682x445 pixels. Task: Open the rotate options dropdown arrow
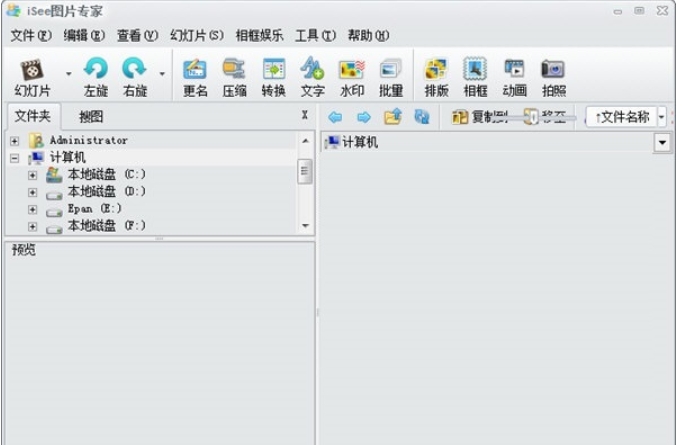point(162,74)
